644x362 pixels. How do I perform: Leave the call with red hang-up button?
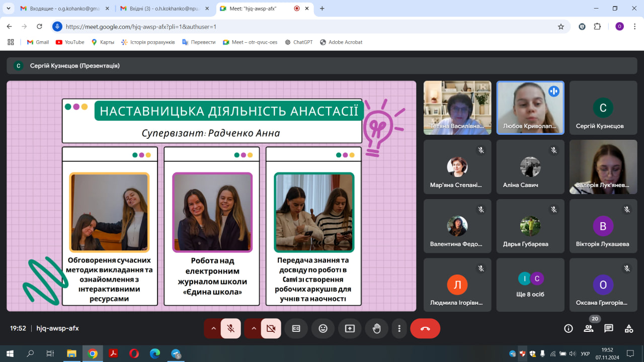click(x=425, y=328)
